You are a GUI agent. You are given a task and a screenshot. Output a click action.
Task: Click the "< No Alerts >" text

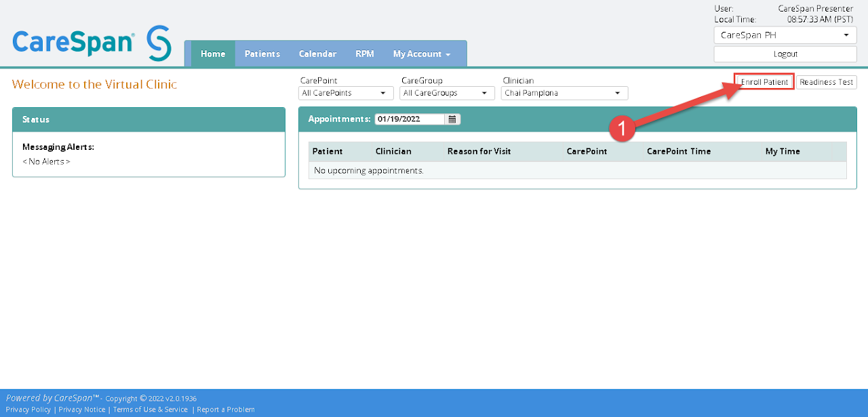(46, 161)
